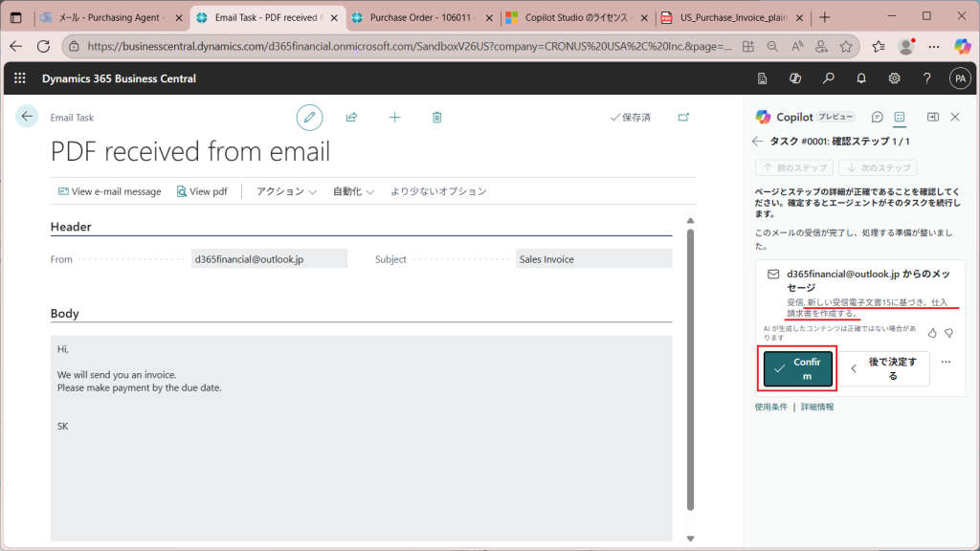
Task: Collapse the Header section heading
Action: (71, 227)
